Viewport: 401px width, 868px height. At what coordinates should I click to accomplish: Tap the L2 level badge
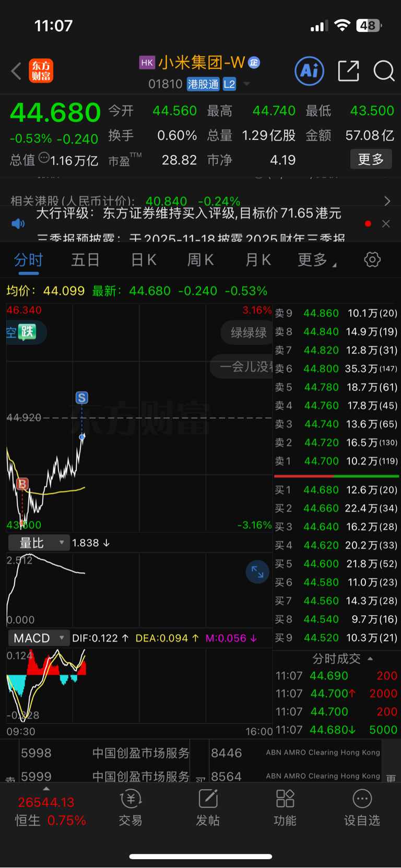coord(229,84)
